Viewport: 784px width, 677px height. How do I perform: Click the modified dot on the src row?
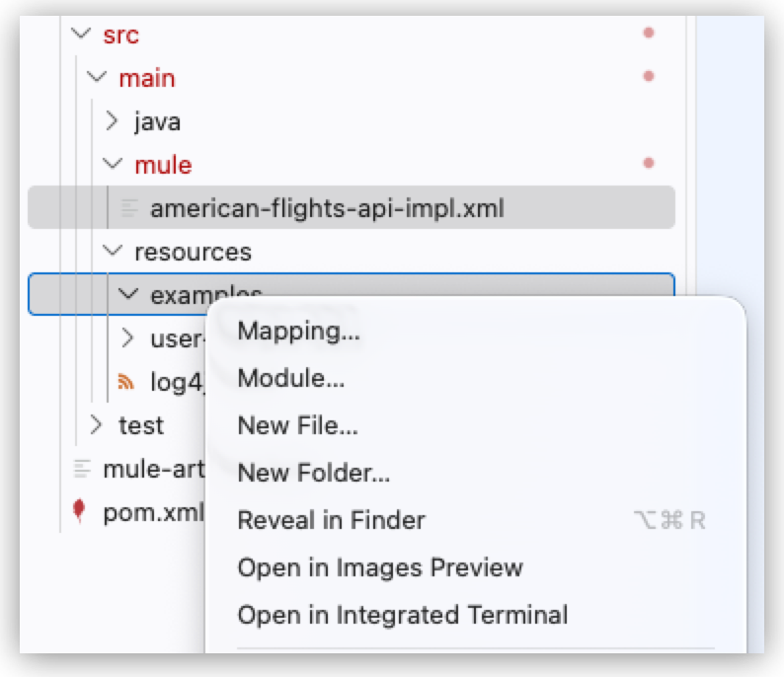click(x=649, y=33)
